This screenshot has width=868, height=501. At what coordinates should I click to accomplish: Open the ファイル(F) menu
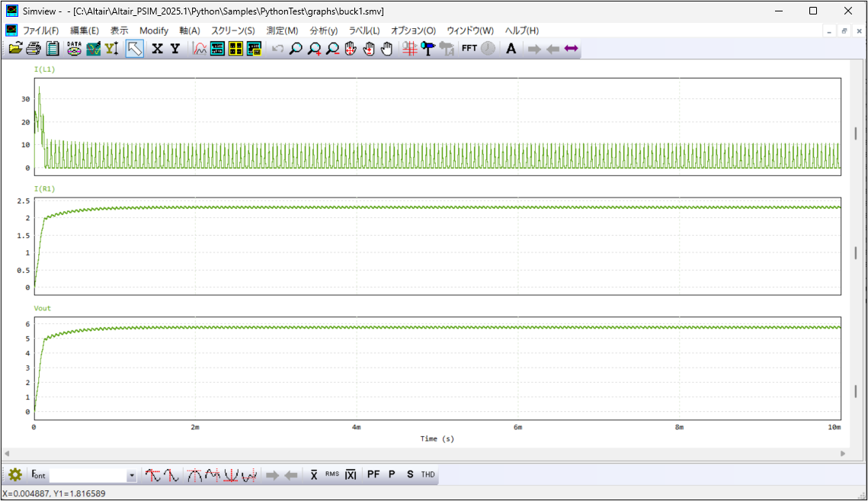click(x=40, y=31)
